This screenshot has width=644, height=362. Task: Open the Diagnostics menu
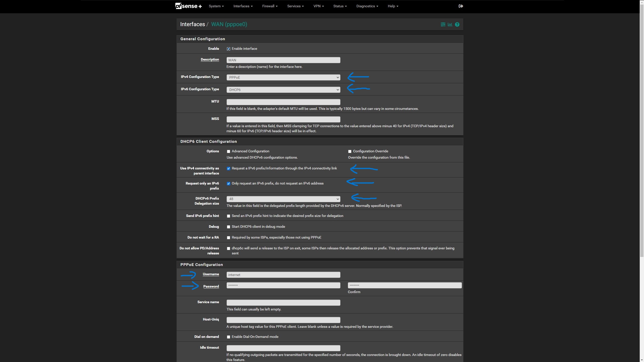pos(367,6)
